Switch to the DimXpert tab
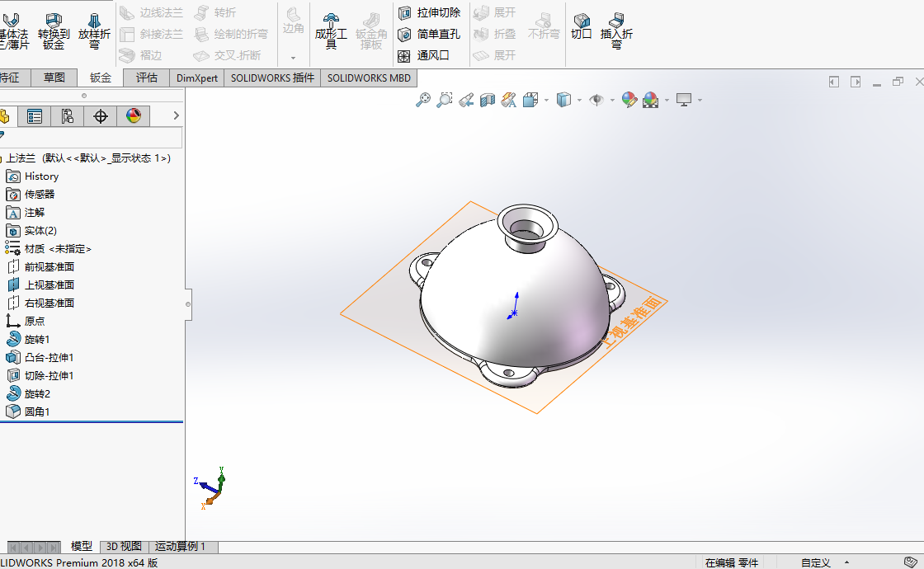The image size is (924, 569). point(197,78)
